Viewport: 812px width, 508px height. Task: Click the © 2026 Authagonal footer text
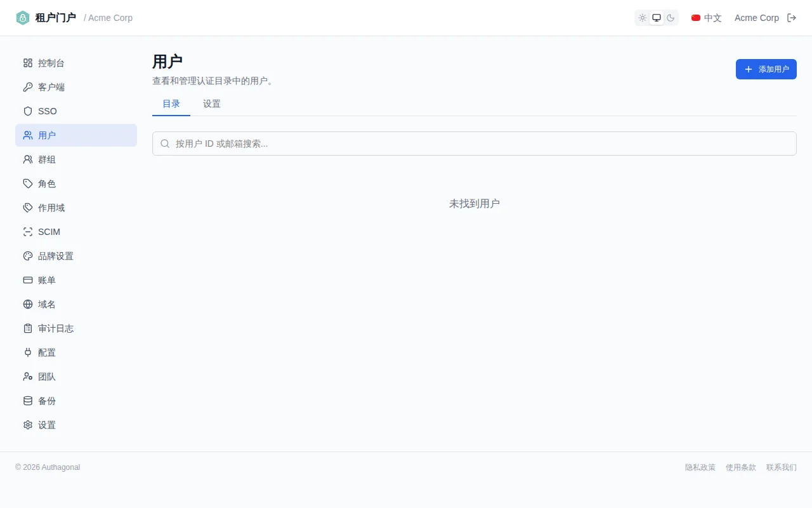(x=48, y=467)
